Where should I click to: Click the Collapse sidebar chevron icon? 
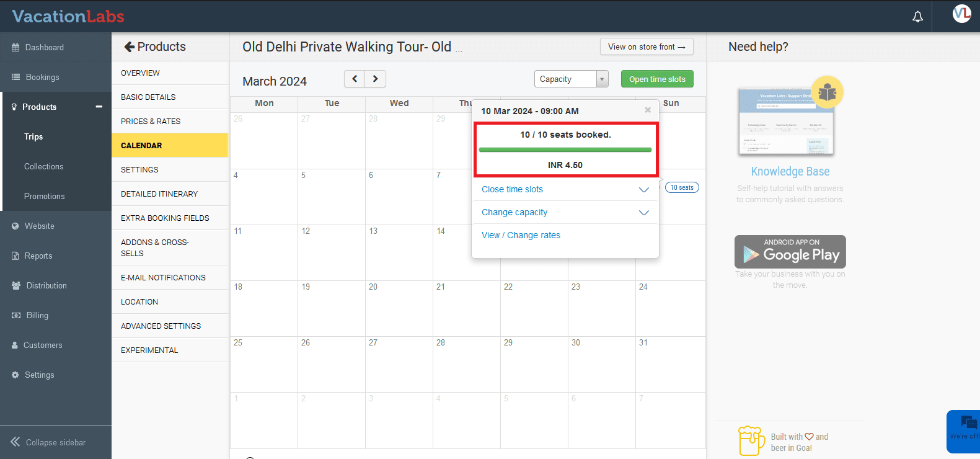[15, 442]
